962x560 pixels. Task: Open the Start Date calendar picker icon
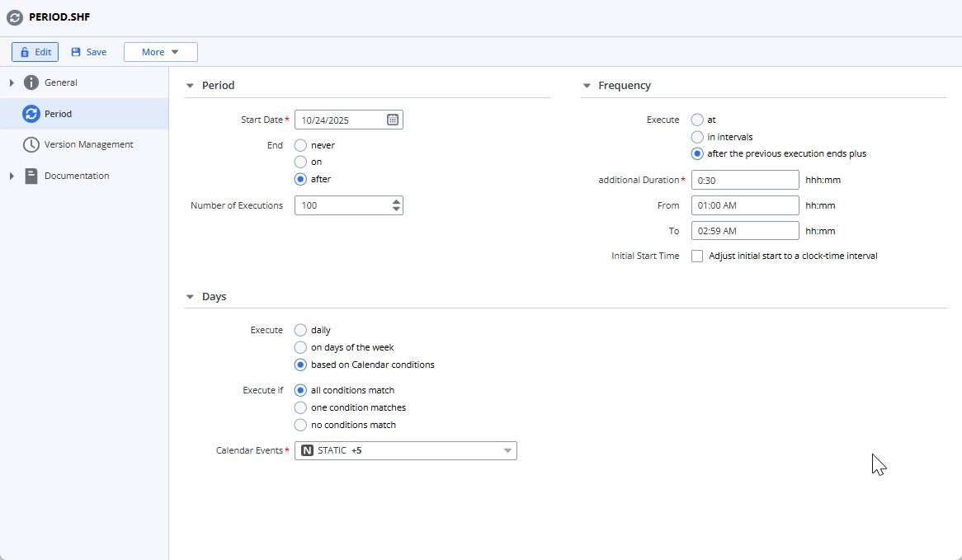392,119
